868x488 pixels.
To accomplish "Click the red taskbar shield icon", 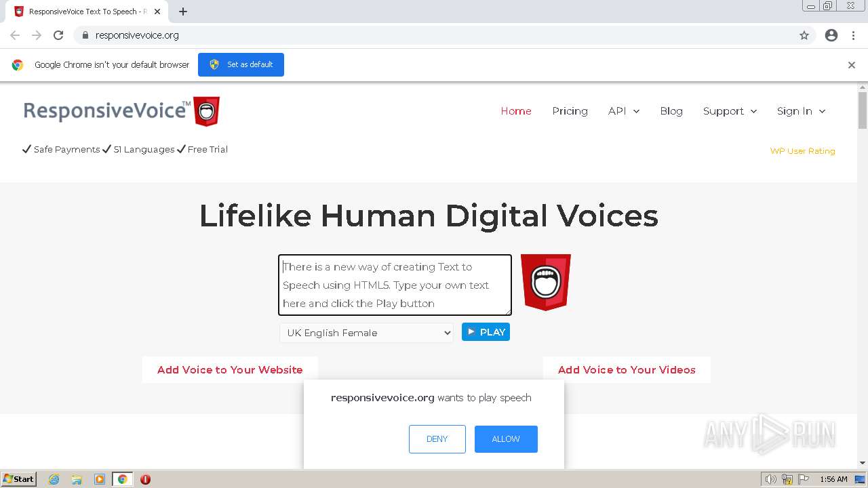I will tap(145, 479).
